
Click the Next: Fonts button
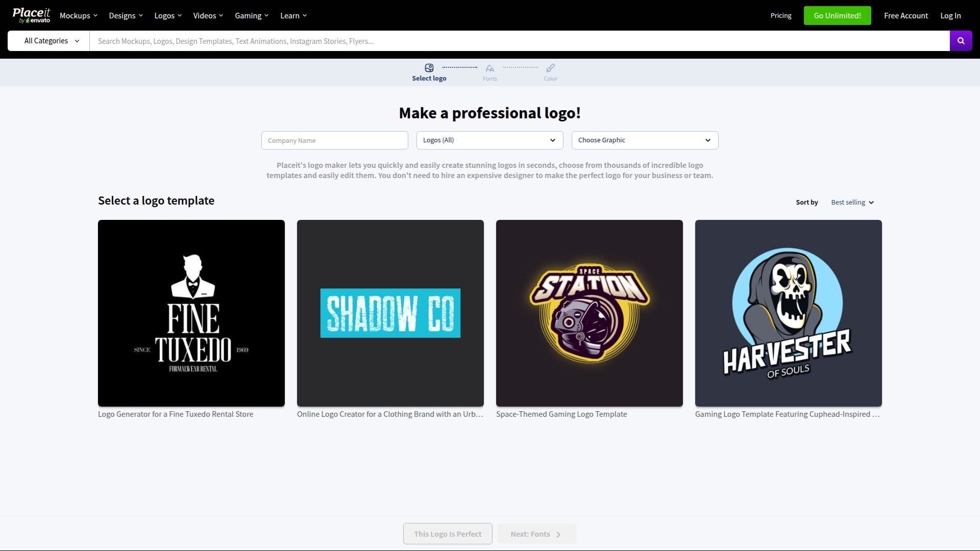click(x=537, y=534)
